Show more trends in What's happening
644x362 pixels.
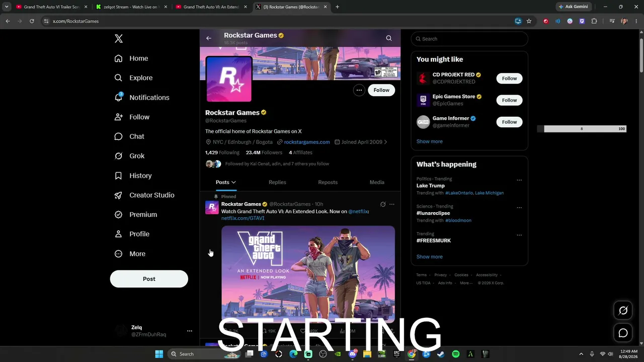pos(430,257)
